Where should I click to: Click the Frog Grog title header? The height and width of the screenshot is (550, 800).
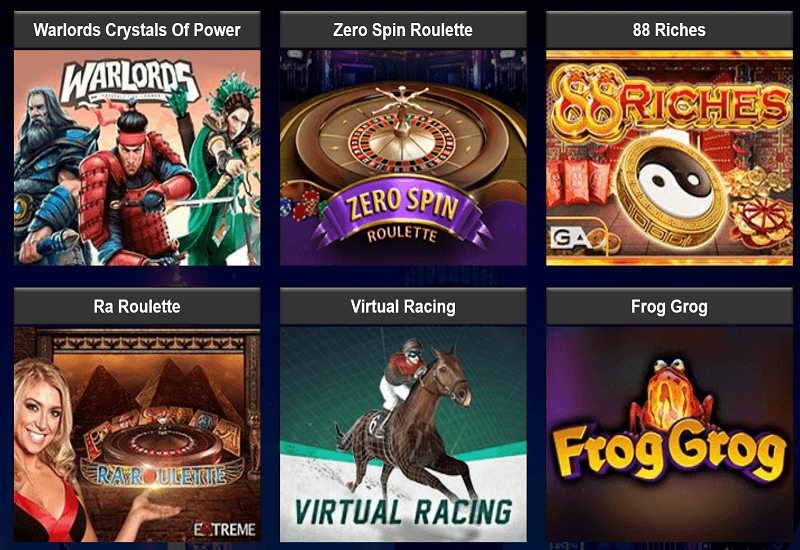(669, 307)
